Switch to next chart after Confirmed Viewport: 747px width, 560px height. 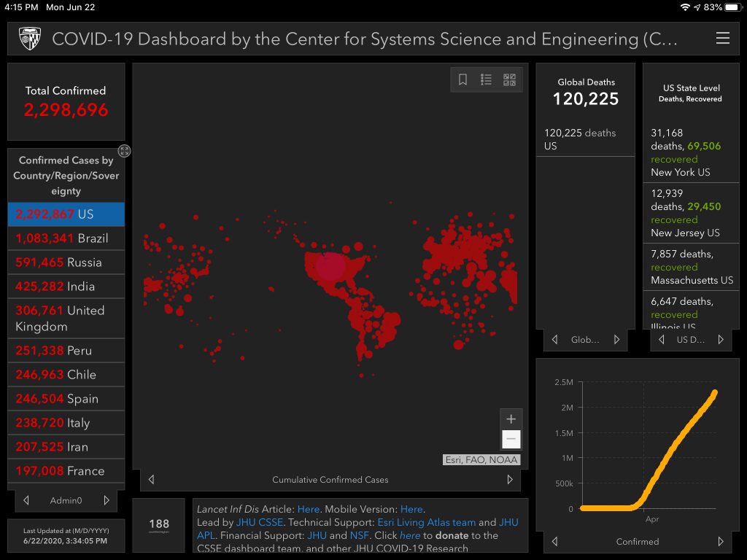[721, 542]
